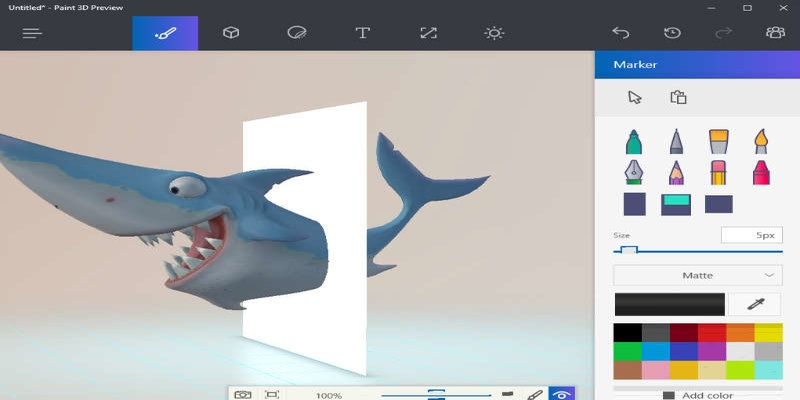Screen dimensions: 800x400
Task: Toggle the 3D view eye button
Action: [x=562, y=394]
